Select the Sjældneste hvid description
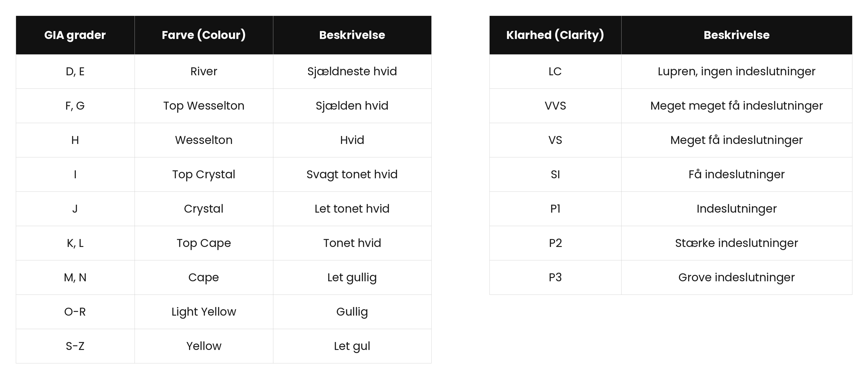 pyautogui.click(x=352, y=72)
